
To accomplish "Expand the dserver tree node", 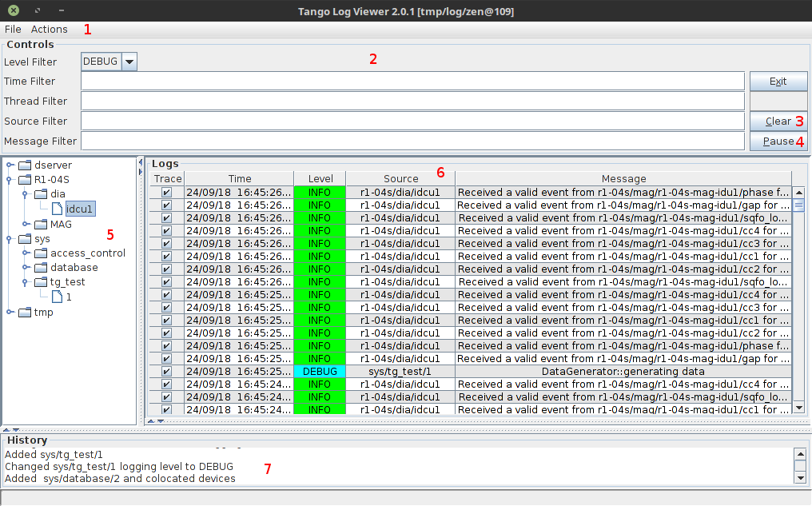I will click(10, 165).
